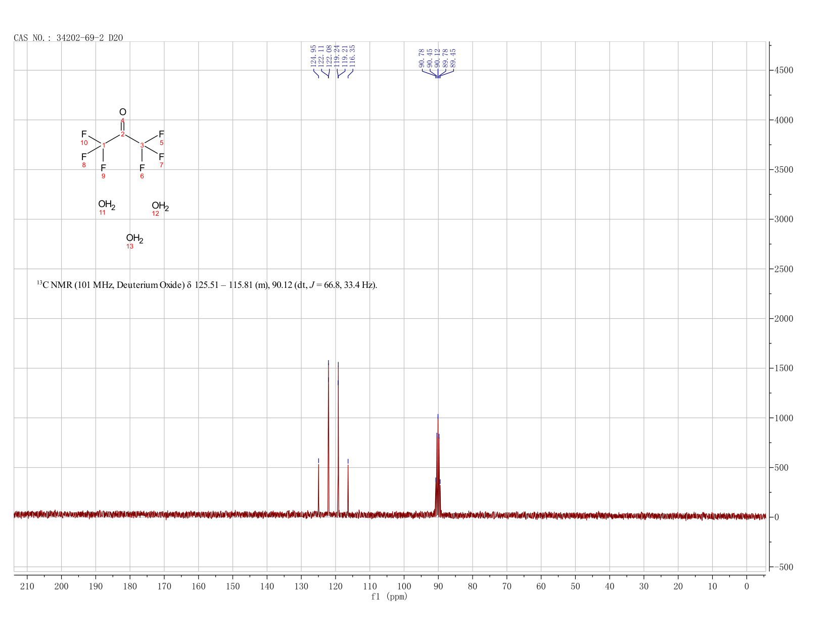This screenshot has height=644, width=834.
Task: Click the OH2 water molecule labeled 11
Action: point(107,205)
